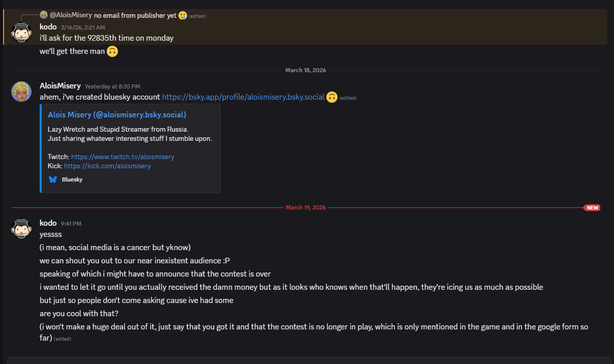
Task: Open AloisMisery's profile avatar
Action: click(21, 91)
